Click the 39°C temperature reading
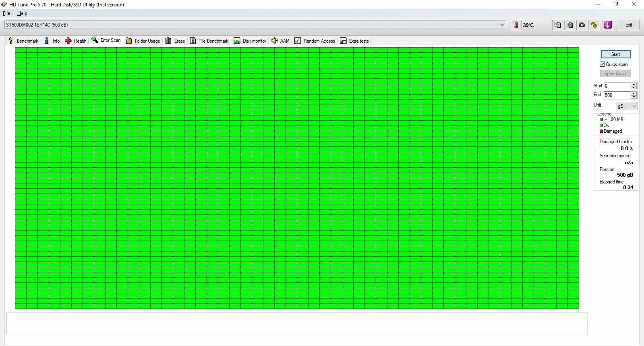 coord(528,25)
